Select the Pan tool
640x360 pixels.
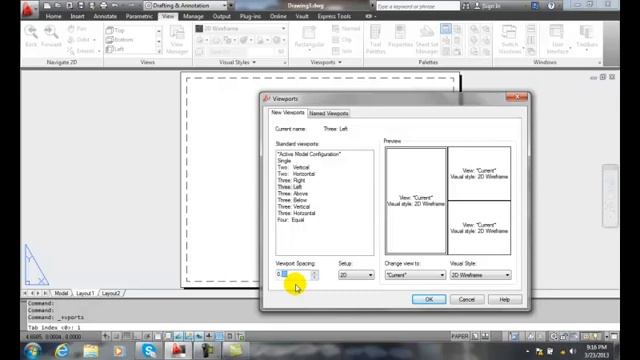[77, 29]
